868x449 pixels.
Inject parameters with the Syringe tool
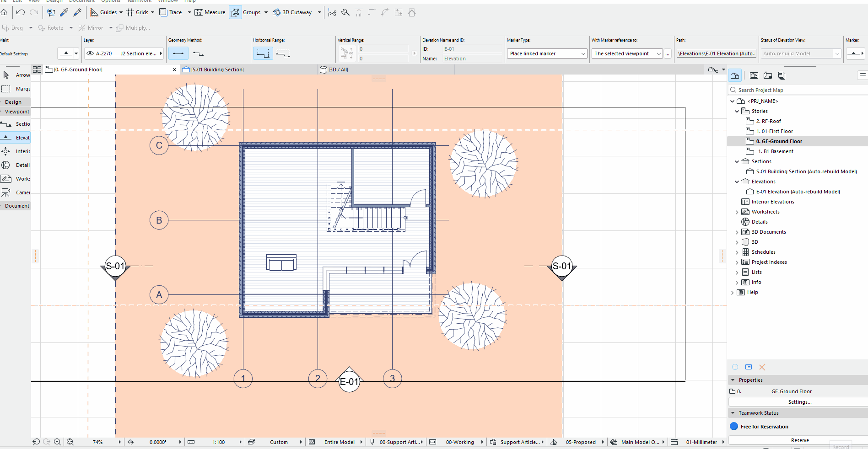[77, 12]
